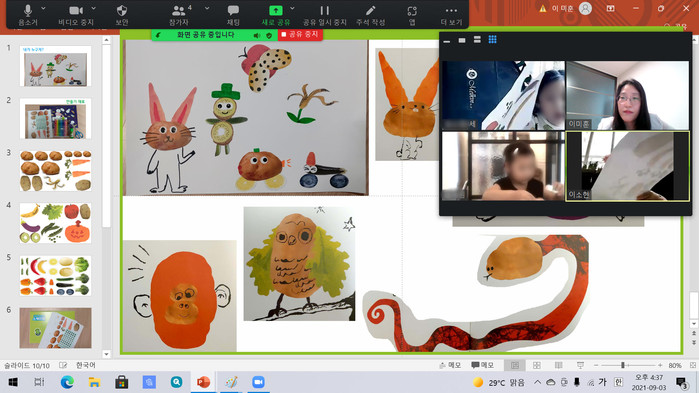Screen dimensions: 699x393
Task: Toggle slide notes pane button
Action: [x=450, y=365]
